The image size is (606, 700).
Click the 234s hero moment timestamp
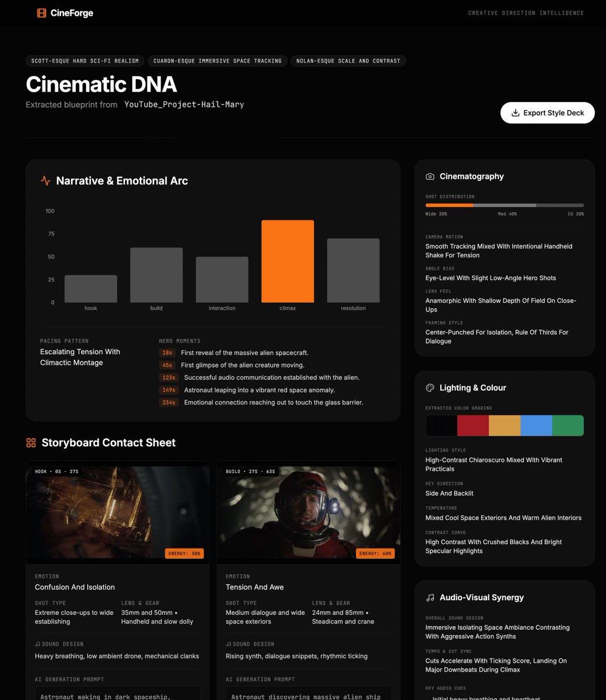(169, 402)
